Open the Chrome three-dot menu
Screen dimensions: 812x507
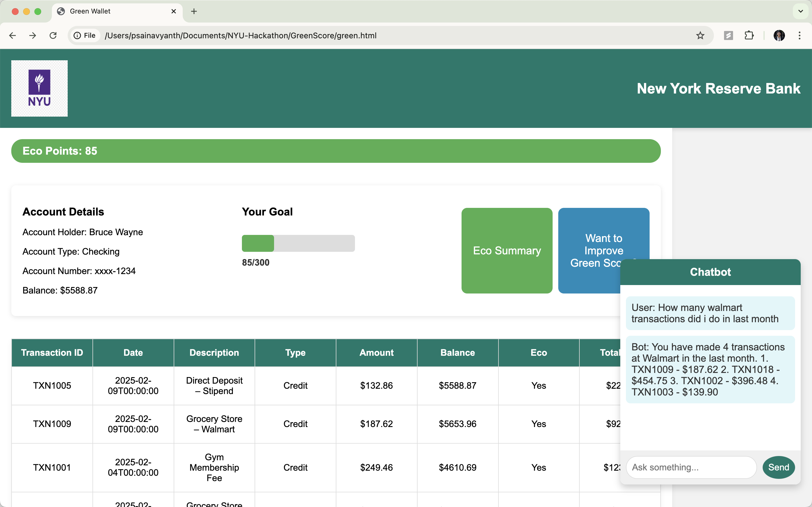pos(800,35)
